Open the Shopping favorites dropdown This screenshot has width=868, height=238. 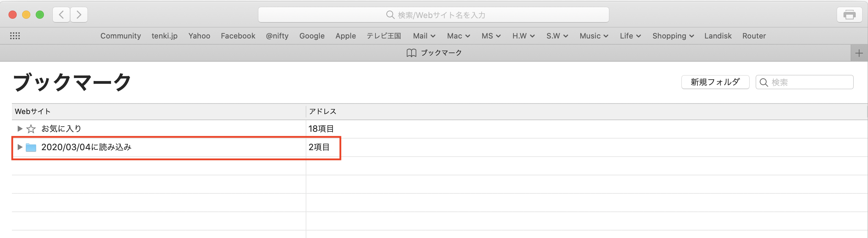coord(673,36)
